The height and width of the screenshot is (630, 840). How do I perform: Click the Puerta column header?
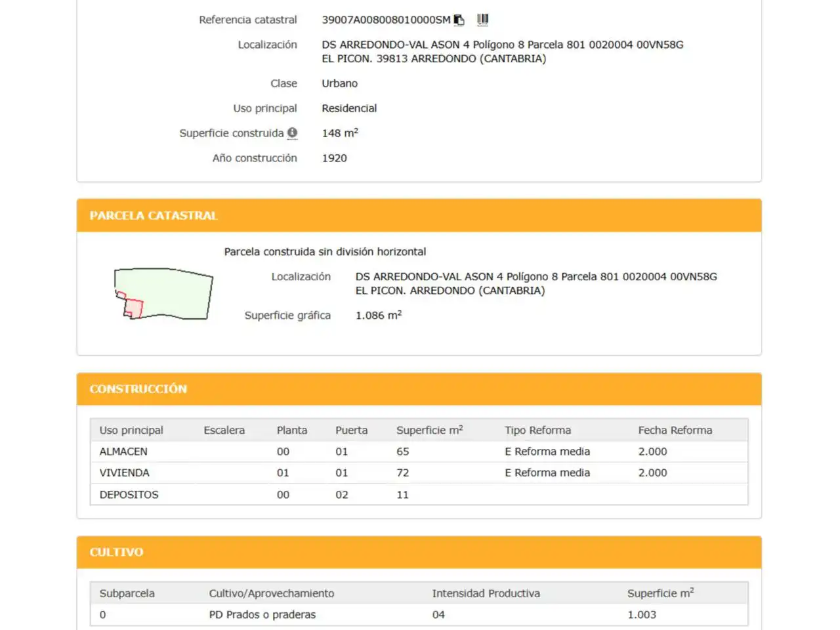click(x=351, y=430)
